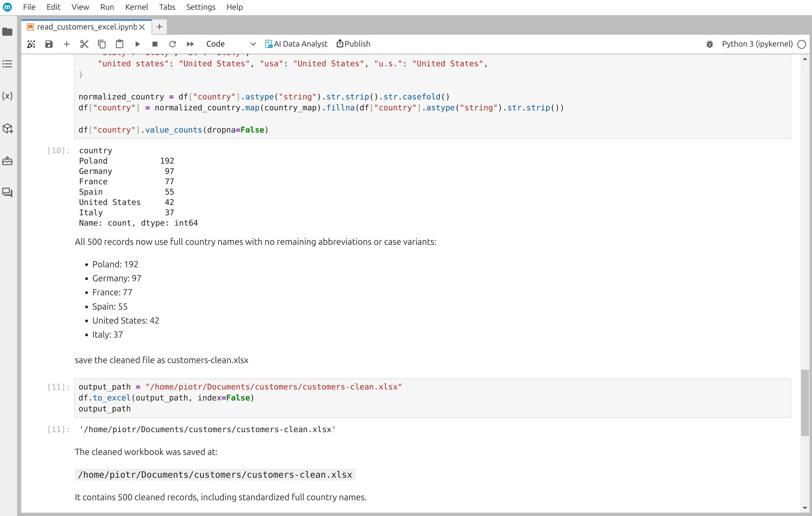This screenshot has width=812, height=516.
Task: Click the magic wand toolbar icon
Action: 31,44
